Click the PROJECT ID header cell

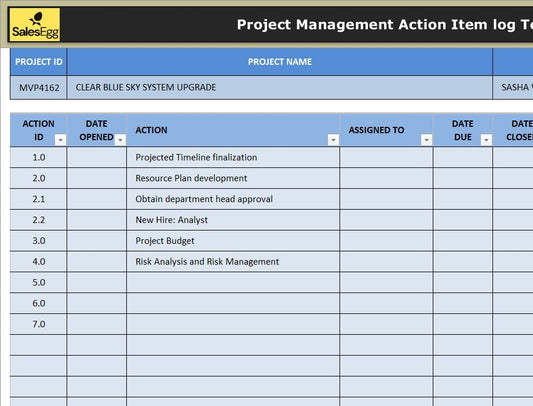(39, 62)
